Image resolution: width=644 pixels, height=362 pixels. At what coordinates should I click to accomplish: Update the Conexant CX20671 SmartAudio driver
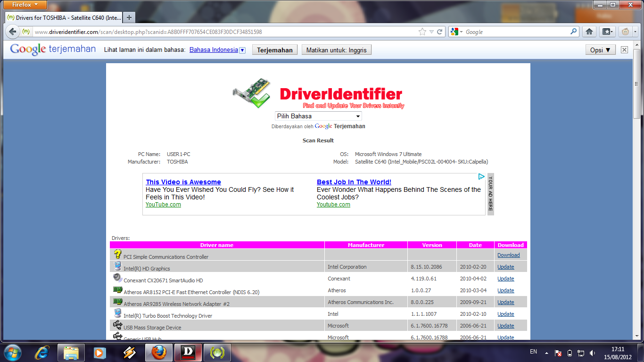coord(505,279)
